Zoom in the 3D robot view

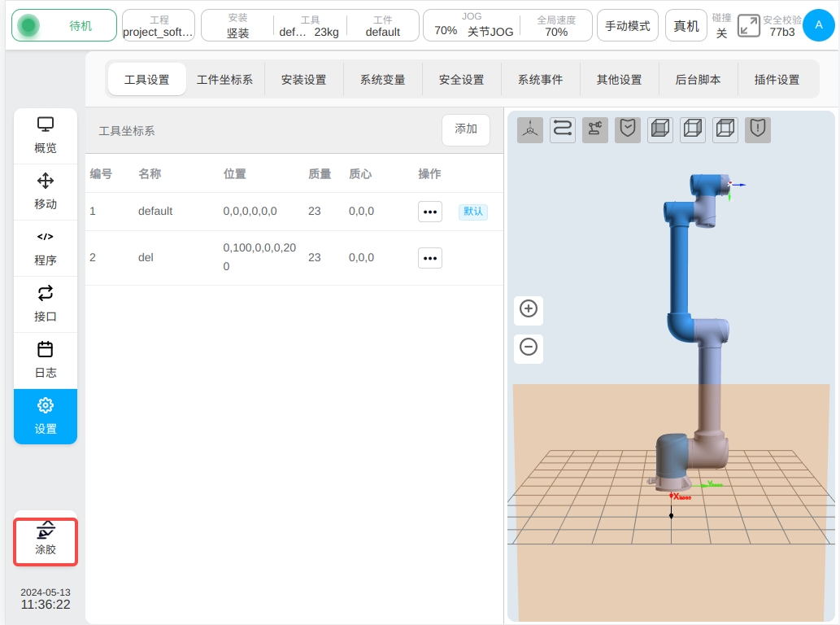[x=529, y=309]
